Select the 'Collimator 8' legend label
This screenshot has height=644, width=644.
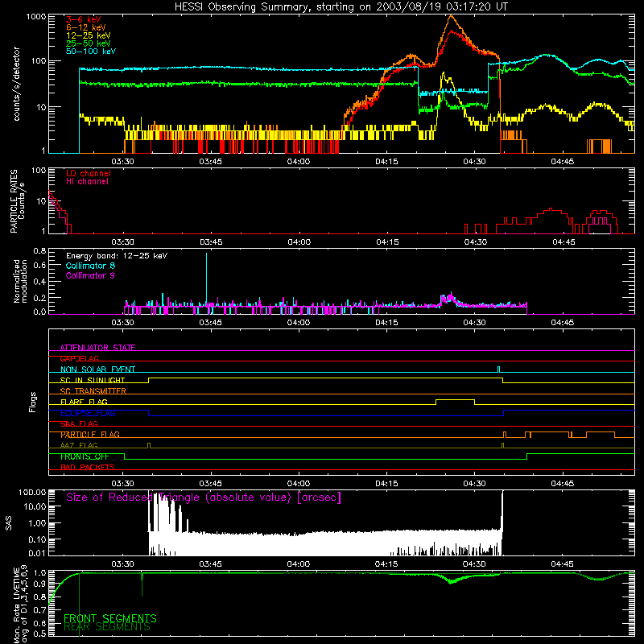[90, 266]
